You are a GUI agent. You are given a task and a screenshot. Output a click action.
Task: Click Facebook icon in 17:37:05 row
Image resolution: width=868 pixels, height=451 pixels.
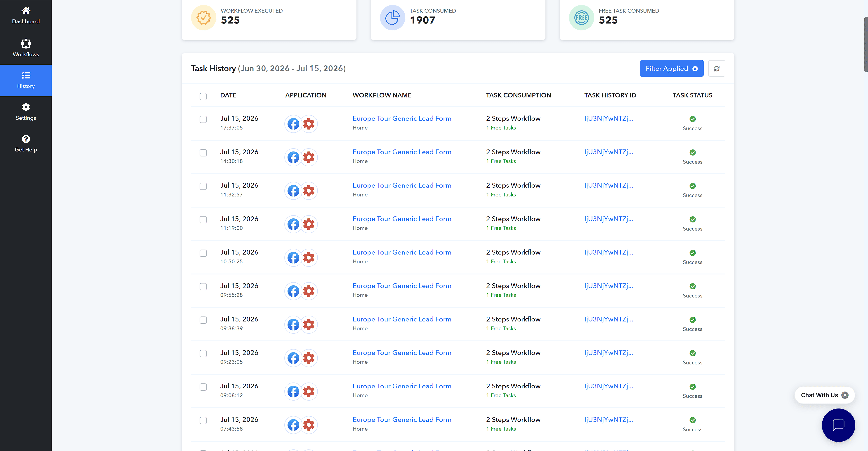[x=293, y=124]
